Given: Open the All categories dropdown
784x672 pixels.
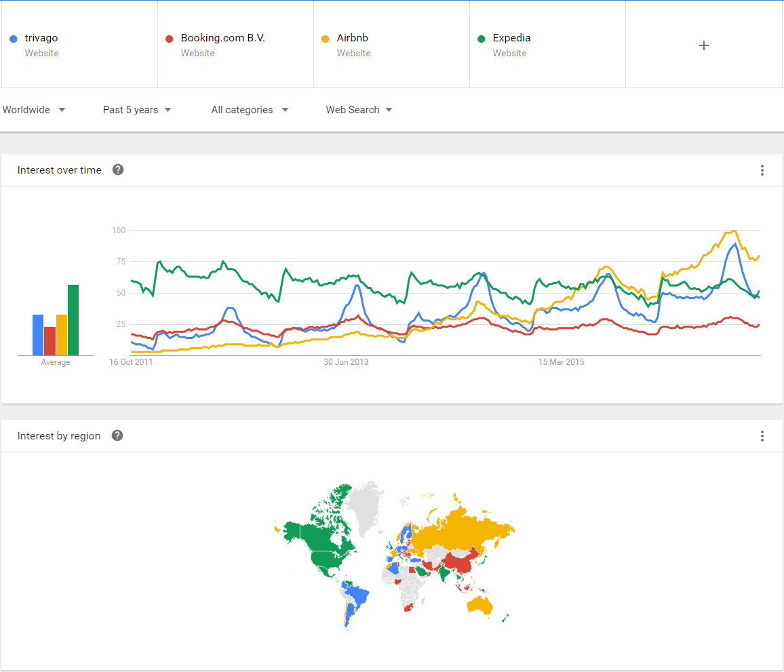Looking at the screenshot, I should (250, 110).
